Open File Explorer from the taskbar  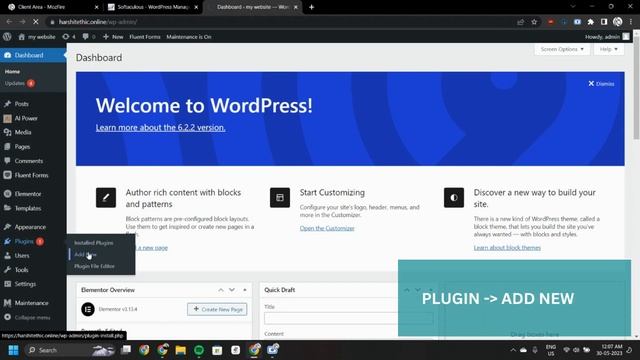[180, 350]
